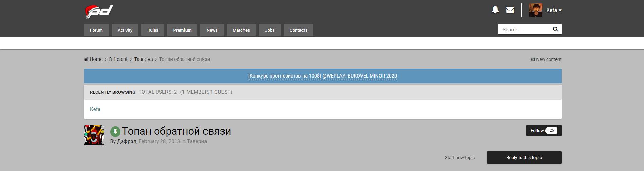The image size is (644, 171).
Task: Click Kefa's profile avatar in header
Action: (x=535, y=10)
